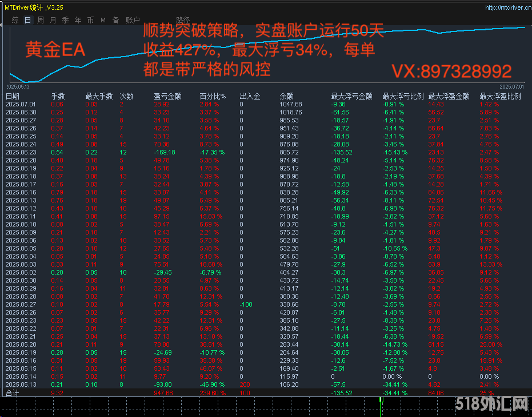Click the -46.90 % percentage cell
The width and height of the screenshot is (532, 417).
[x=212, y=385]
